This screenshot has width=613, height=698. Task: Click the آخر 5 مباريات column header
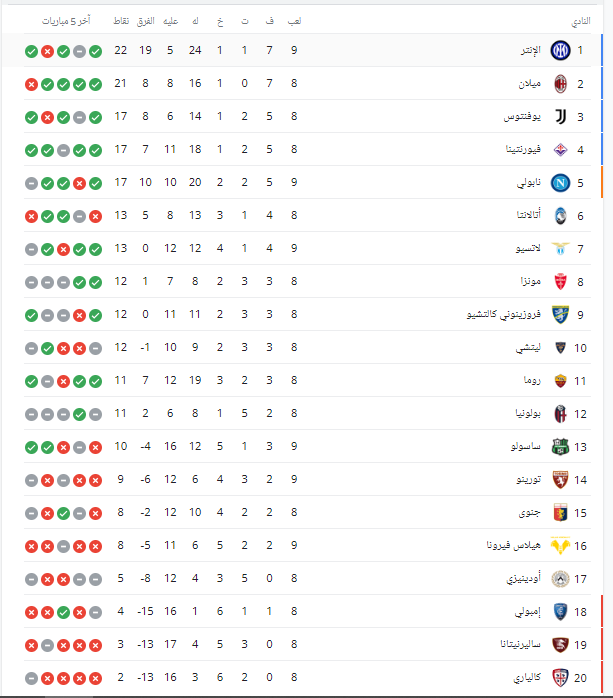(x=63, y=20)
